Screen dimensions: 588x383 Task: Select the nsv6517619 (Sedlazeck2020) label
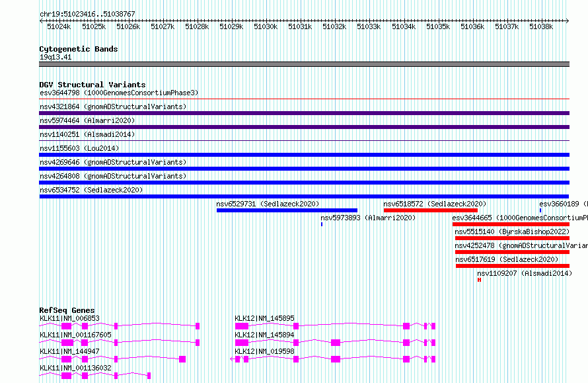(x=507, y=259)
